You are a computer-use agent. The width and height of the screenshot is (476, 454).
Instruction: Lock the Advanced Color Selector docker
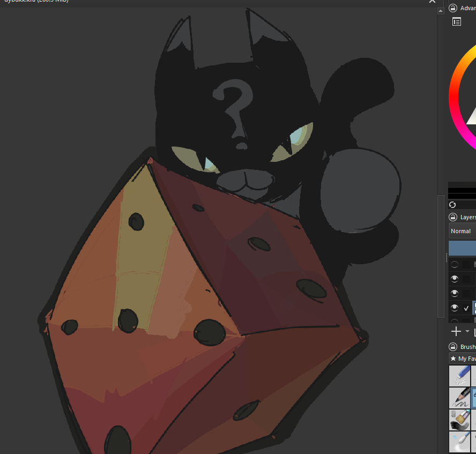(x=452, y=8)
